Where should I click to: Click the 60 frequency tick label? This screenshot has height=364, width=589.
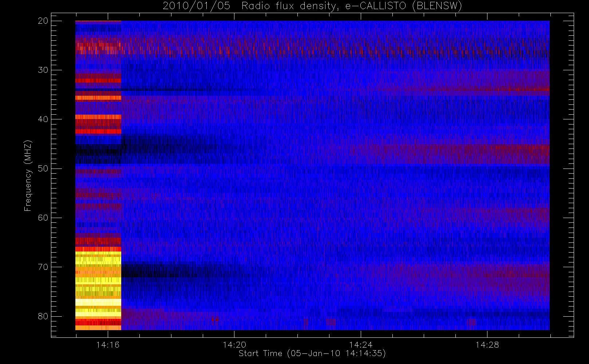click(43, 218)
